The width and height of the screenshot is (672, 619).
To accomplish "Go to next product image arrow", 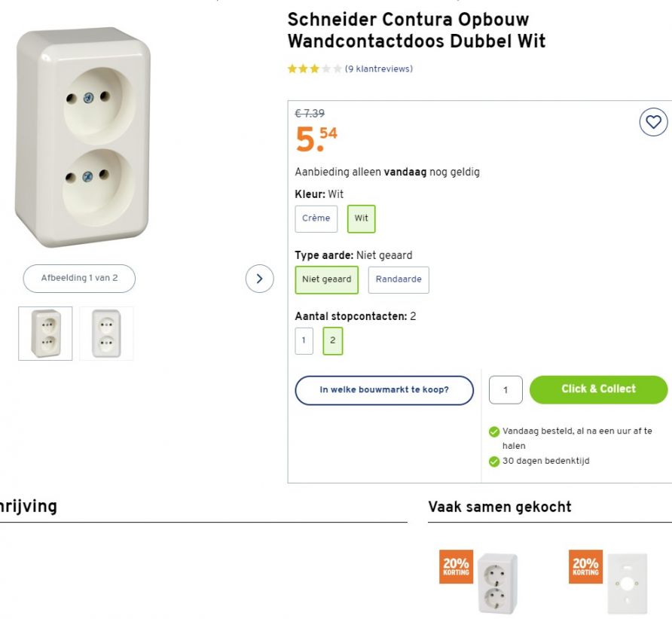I will pos(260,279).
